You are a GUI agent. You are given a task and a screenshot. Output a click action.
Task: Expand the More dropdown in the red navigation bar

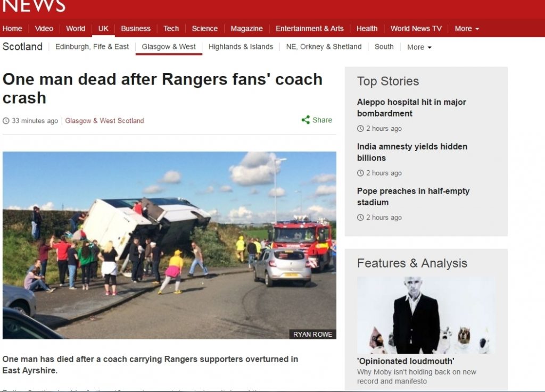pos(467,29)
